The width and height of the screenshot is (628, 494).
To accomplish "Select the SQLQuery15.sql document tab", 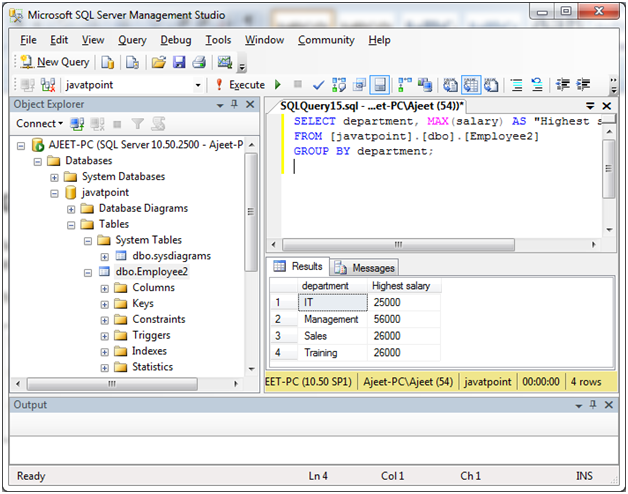I will (371, 106).
